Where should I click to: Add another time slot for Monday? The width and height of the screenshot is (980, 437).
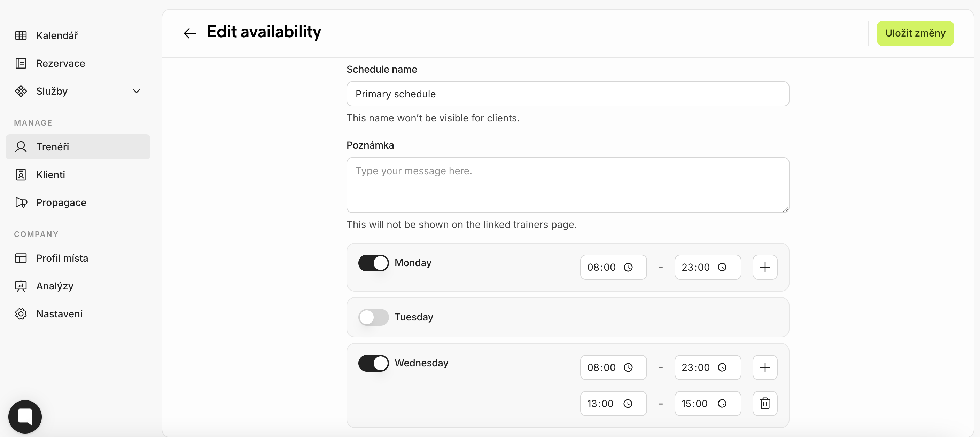pyautogui.click(x=765, y=267)
